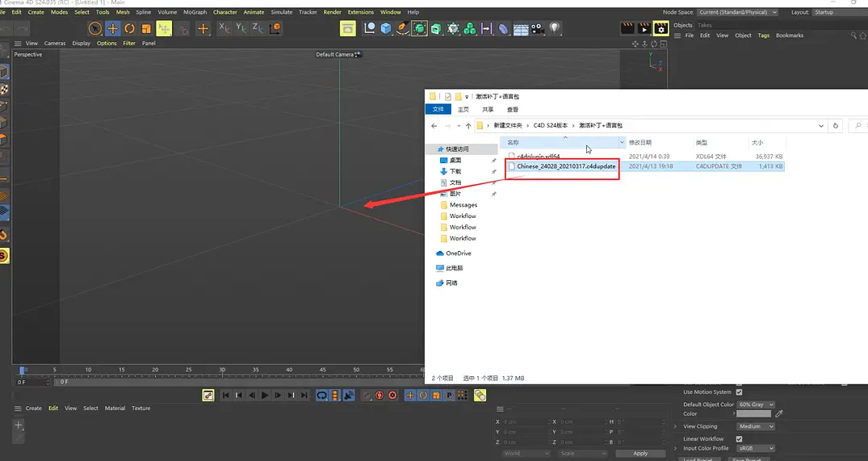This screenshot has width=868, height=461.
Task: Go to end of timeline
Action: click(x=304, y=395)
